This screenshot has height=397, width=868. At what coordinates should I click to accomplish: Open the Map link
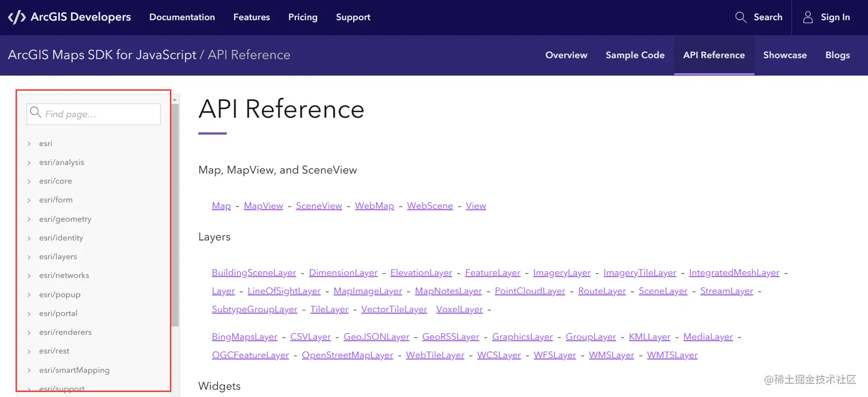221,206
